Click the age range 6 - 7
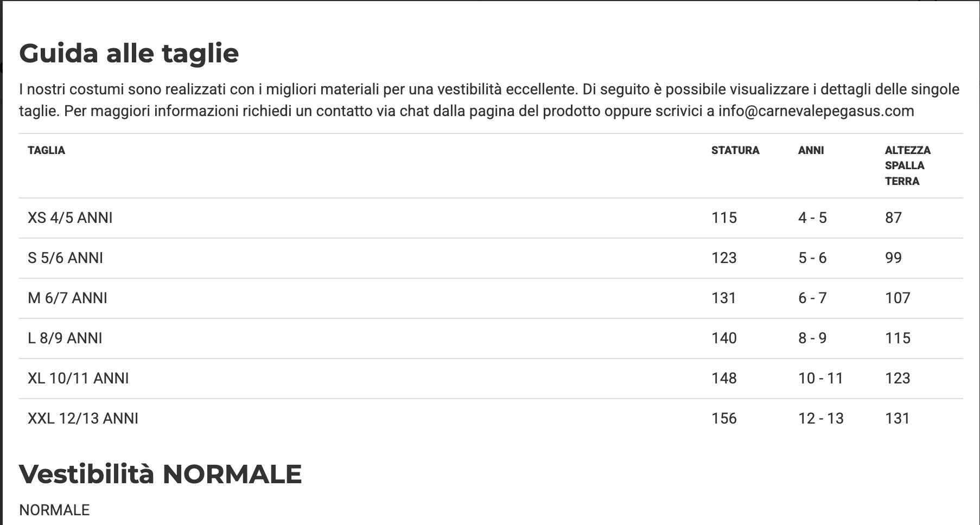980x525 pixels. click(x=812, y=298)
